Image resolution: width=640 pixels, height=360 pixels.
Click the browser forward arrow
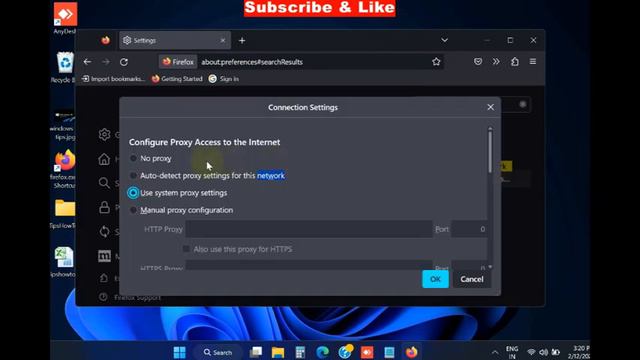pyautogui.click(x=106, y=62)
